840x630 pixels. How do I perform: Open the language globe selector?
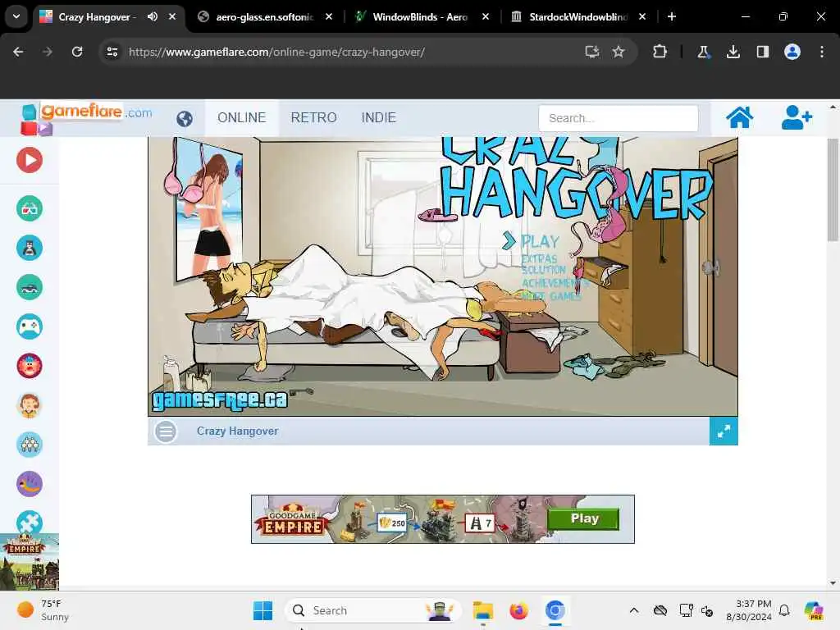point(185,118)
